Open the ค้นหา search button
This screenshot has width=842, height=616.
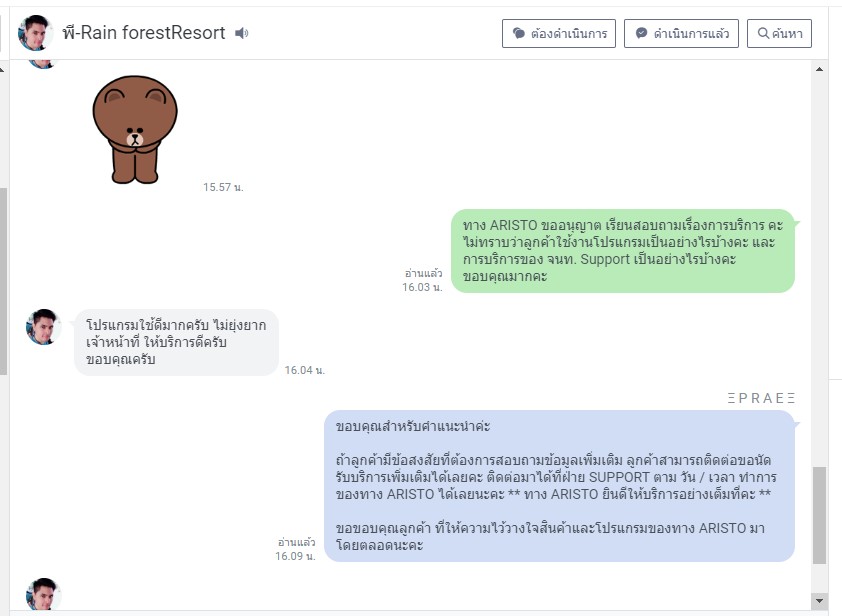click(x=779, y=33)
